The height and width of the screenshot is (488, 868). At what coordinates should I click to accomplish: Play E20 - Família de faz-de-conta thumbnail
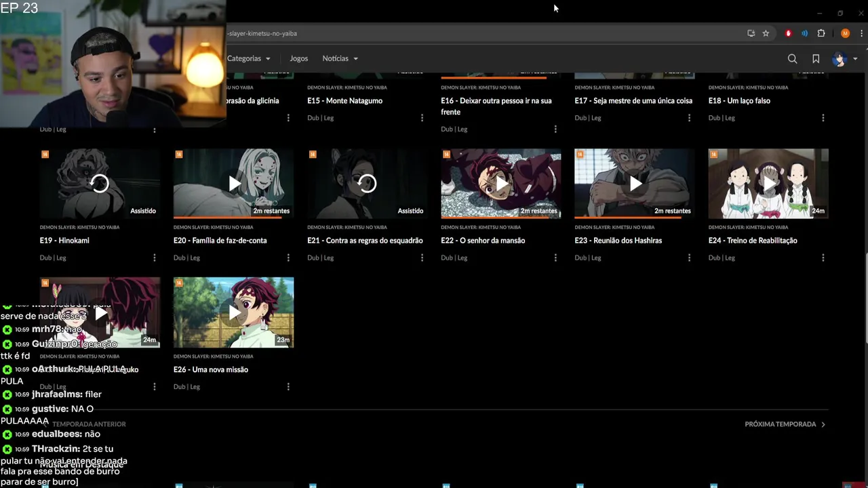tap(233, 184)
